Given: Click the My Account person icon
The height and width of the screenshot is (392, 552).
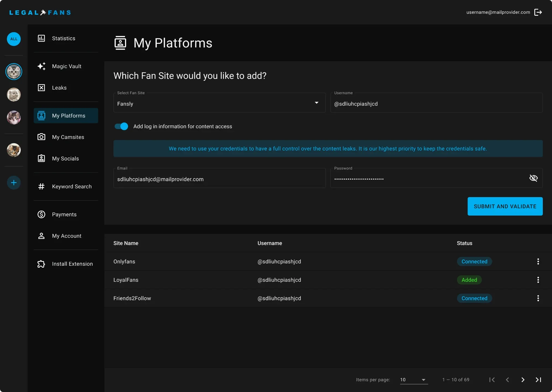Looking at the screenshot, I should [41, 236].
